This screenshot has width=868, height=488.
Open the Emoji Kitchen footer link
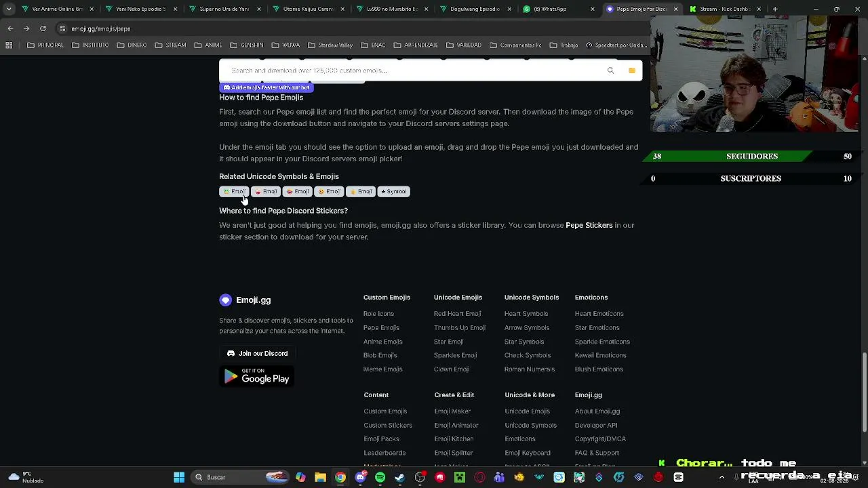click(454, 439)
